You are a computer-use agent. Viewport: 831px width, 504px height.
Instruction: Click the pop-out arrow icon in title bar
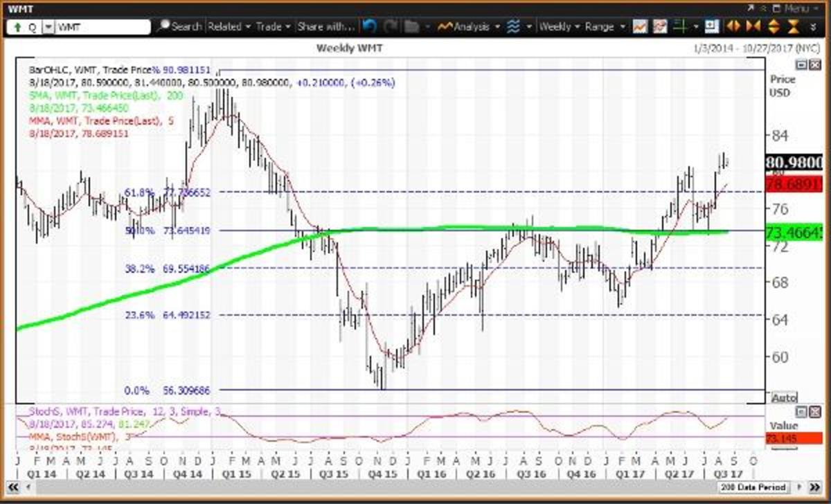pos(751,8)
